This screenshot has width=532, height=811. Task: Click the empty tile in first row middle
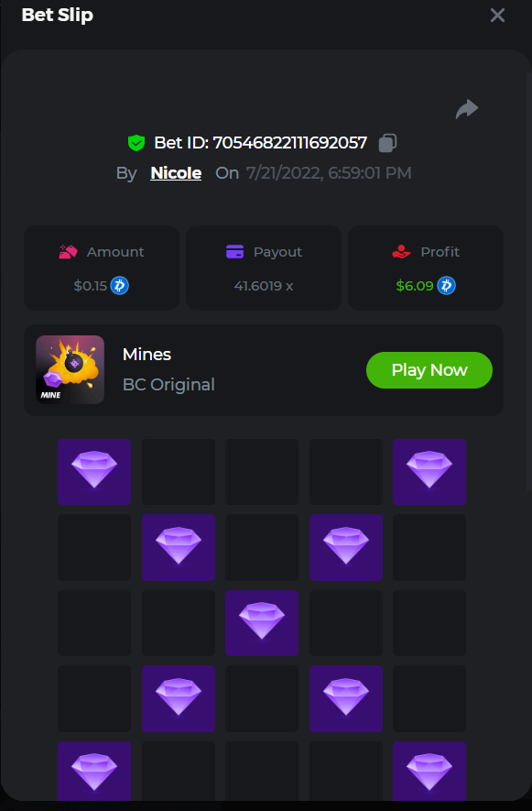262,472
